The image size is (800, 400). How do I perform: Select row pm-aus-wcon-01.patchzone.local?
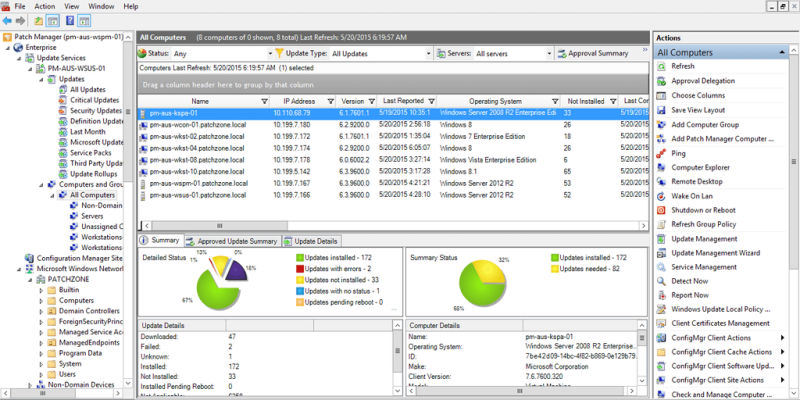click(393, 124)
